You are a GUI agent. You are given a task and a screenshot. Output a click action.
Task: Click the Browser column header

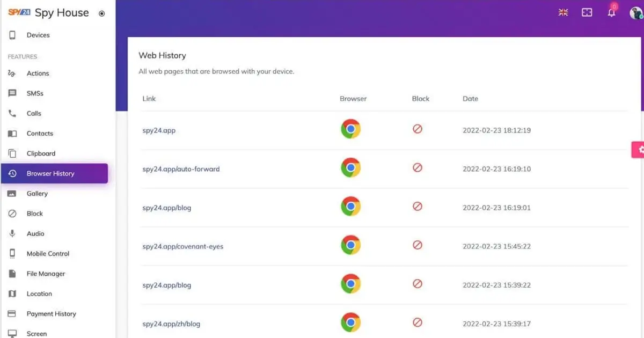pos(353,99)
